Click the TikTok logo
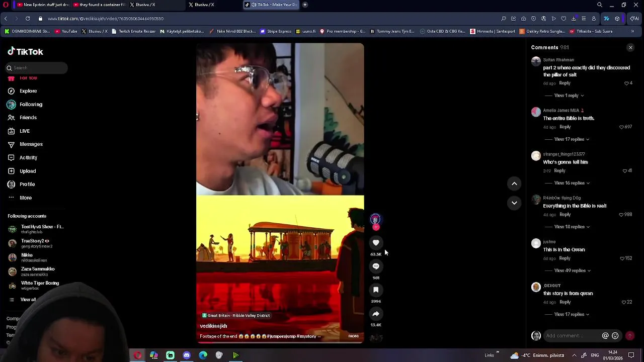The image size is (644, 362). tap(25, 52)
